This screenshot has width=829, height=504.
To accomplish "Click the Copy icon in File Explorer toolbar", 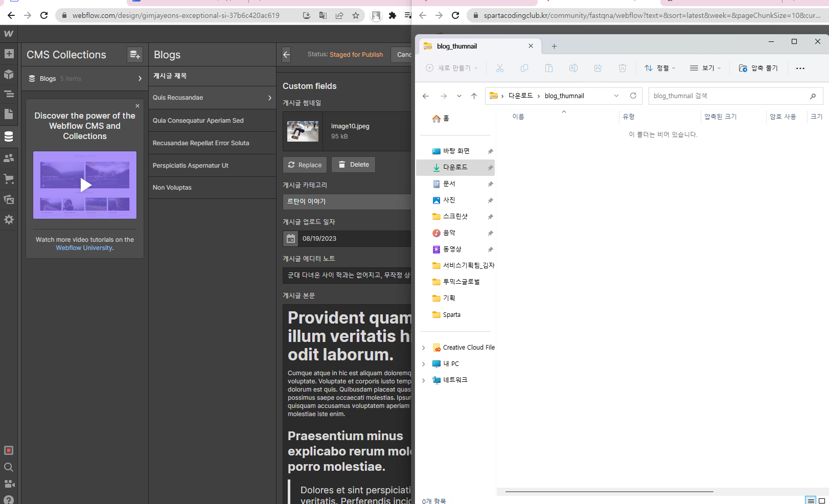I will pos(524,68).
